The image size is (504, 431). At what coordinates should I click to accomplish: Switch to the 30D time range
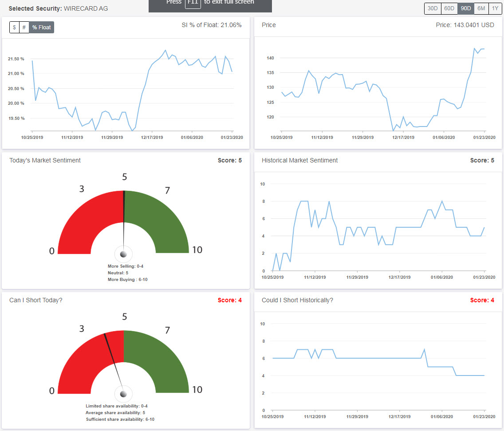(432, 8)
